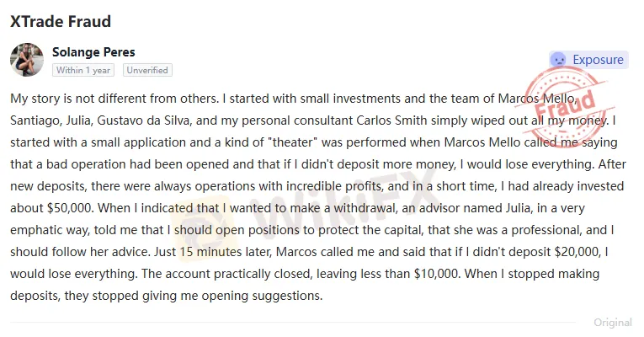This screenshot has height=337, width=644.
Task: Click the "$50,000" amount in the review
Action: (71, 208)
